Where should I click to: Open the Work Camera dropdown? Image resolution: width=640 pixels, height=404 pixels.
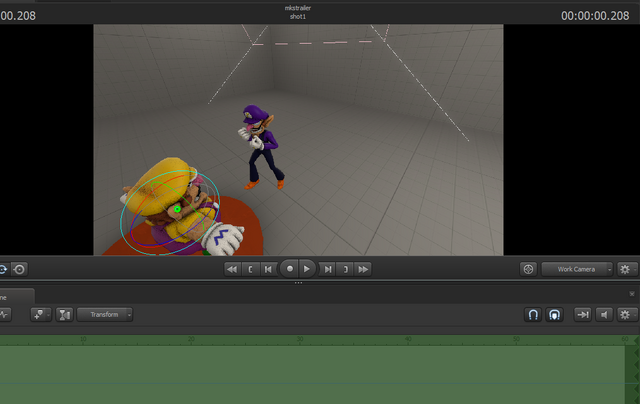(577, 269)
